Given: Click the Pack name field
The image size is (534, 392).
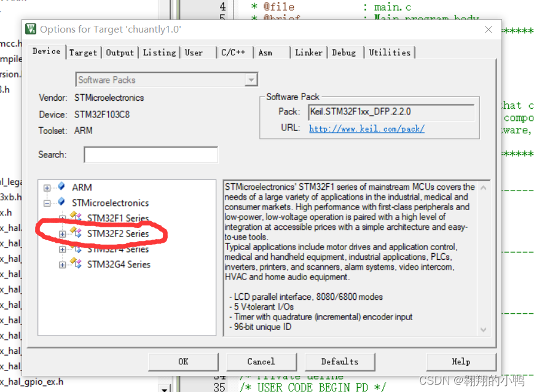Looking at the screenshot, I should point(391,112).
